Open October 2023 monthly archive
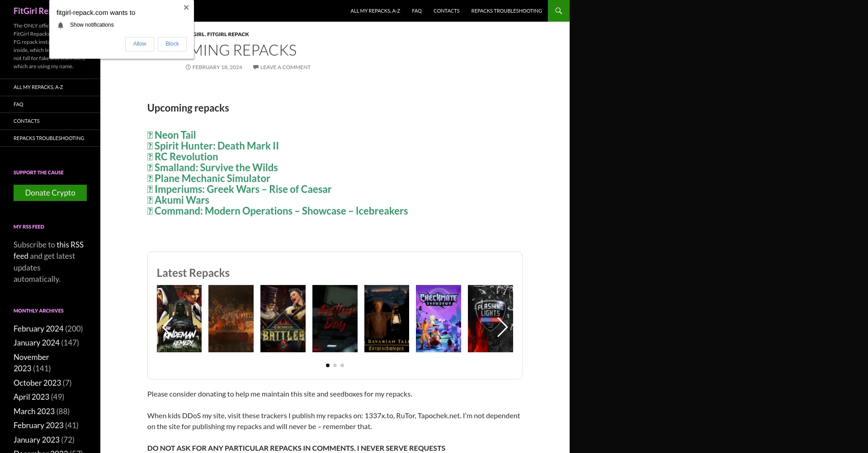This screenshot has height=453, width=868. (x=37, y=383)
